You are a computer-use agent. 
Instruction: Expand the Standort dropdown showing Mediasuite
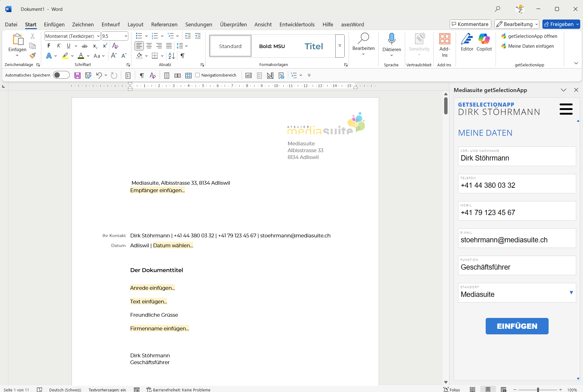point(571,293)
